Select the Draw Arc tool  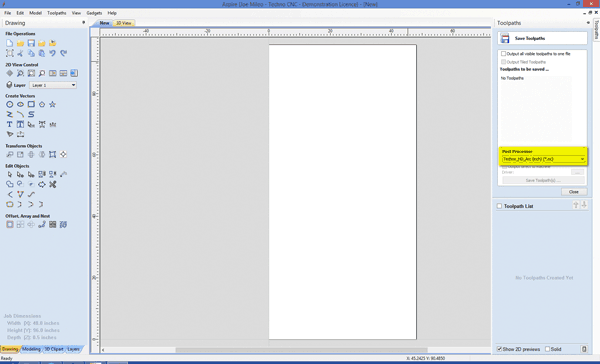(x=20, y=114)
